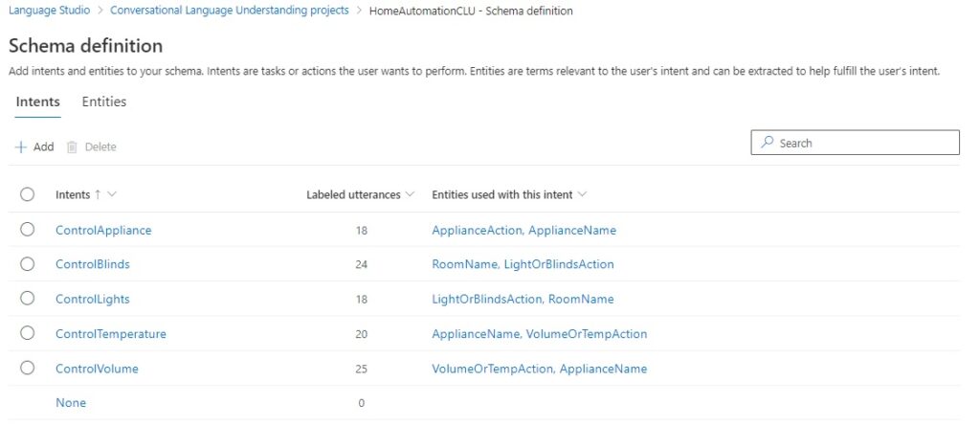Open the ControlTemperature intent link
The height and width of the screenshot is (426, 980).
coord(111,334)
